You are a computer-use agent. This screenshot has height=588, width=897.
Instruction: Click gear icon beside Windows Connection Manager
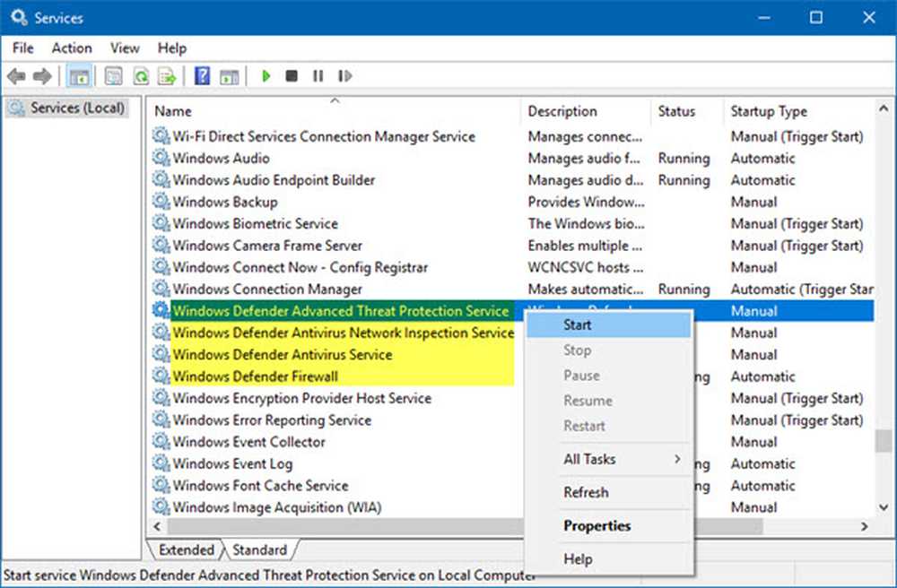click(x=161, y=289)
